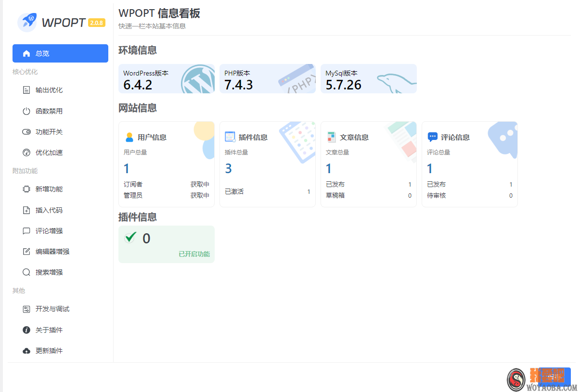Click the 关于插件 info icon

26,329
